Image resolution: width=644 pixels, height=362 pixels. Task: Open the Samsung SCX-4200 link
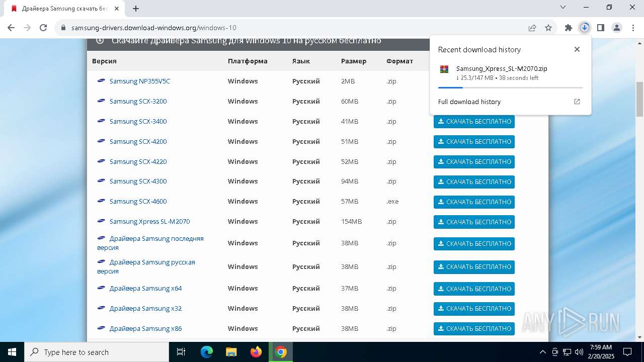(138, 141)
